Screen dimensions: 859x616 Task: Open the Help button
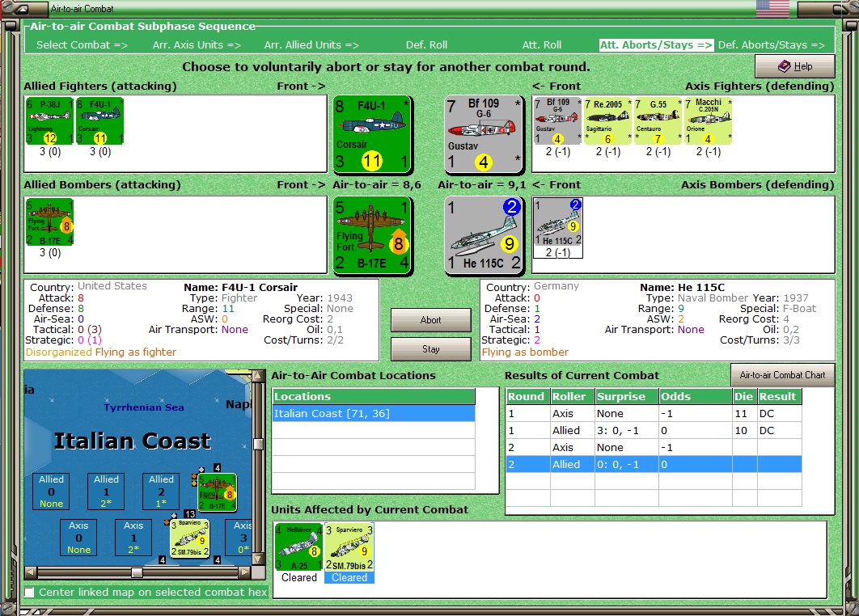pos(795,66)
